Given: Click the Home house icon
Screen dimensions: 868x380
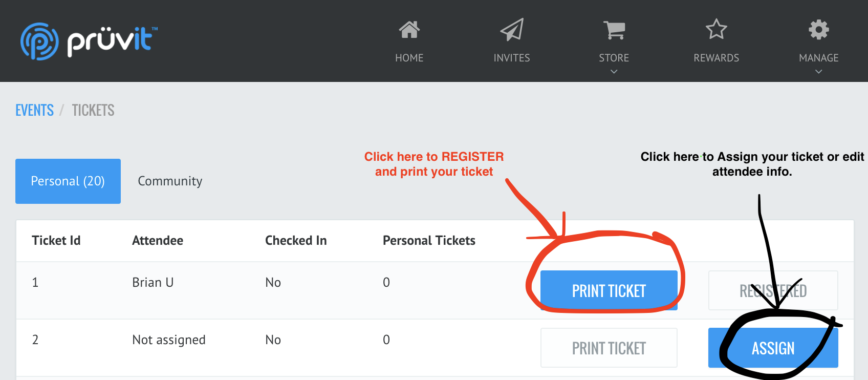Looking at the screenshot, I should 409,30.
